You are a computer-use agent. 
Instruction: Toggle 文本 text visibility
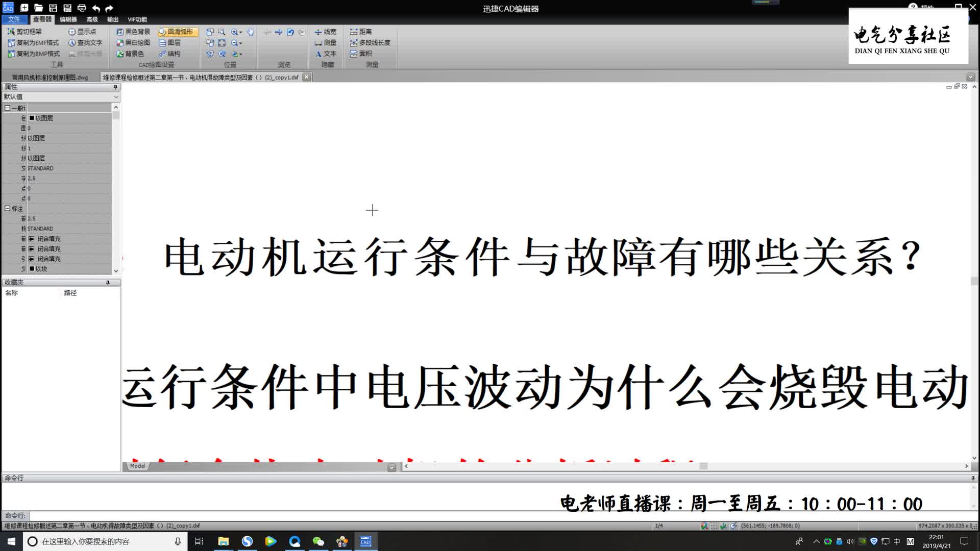pyautogui.click(x=325, y=54)
